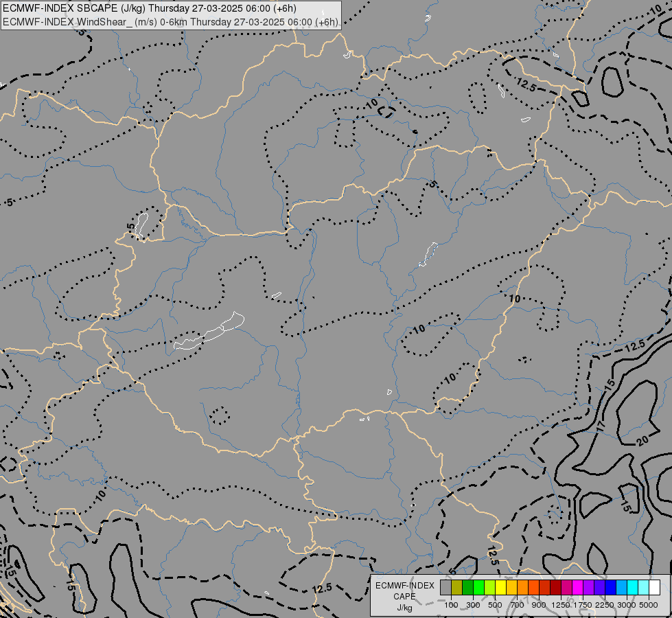The width and height of the screenshot is (672, 618).
Task: Click the gray swatch in CAPE legend
Action: (x=445, y=587)
